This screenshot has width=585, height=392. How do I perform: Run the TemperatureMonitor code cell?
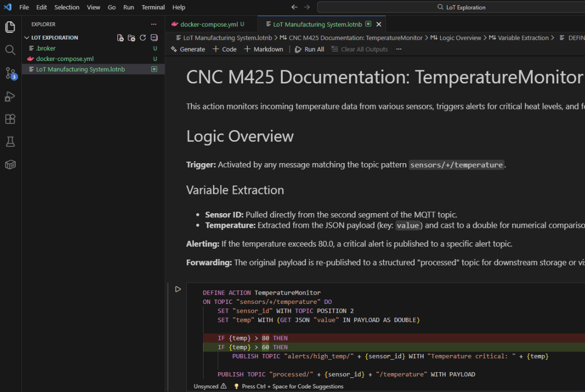pos(178,289)
